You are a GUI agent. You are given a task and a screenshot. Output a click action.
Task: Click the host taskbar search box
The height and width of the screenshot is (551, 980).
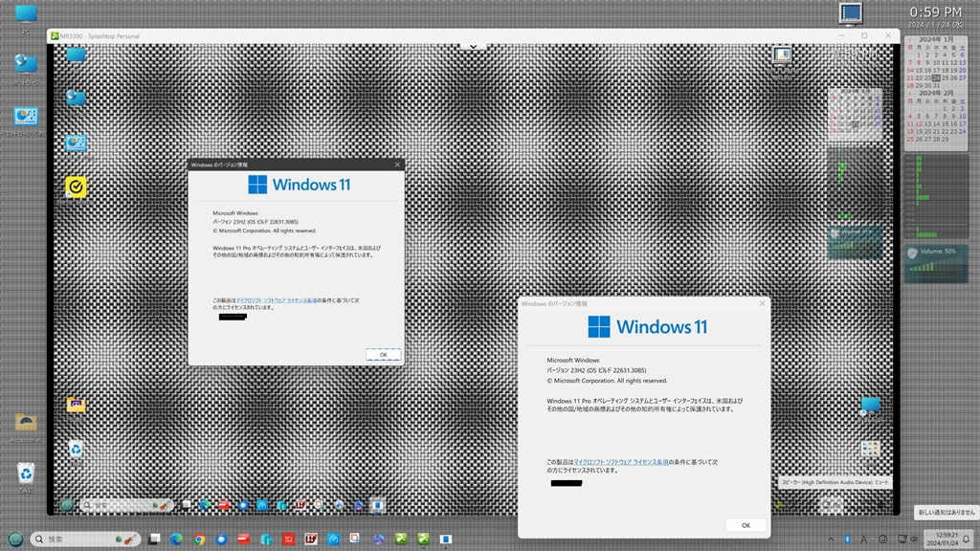point(85,539)
